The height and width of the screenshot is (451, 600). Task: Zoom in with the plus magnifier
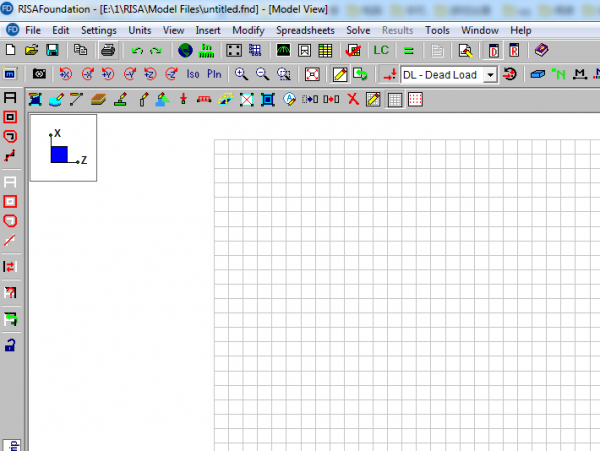tap(241, 74)
